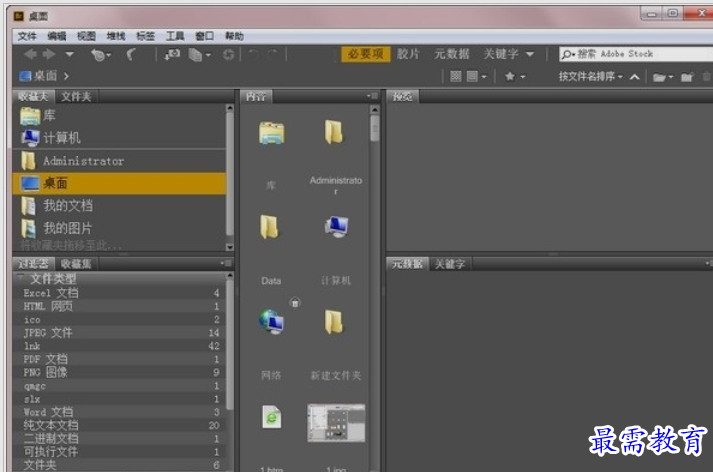Open the 按文件名排序 sort dropdown
Image resolution: width=713 pixels, height=472 pixels.
(x=590, y=76)
